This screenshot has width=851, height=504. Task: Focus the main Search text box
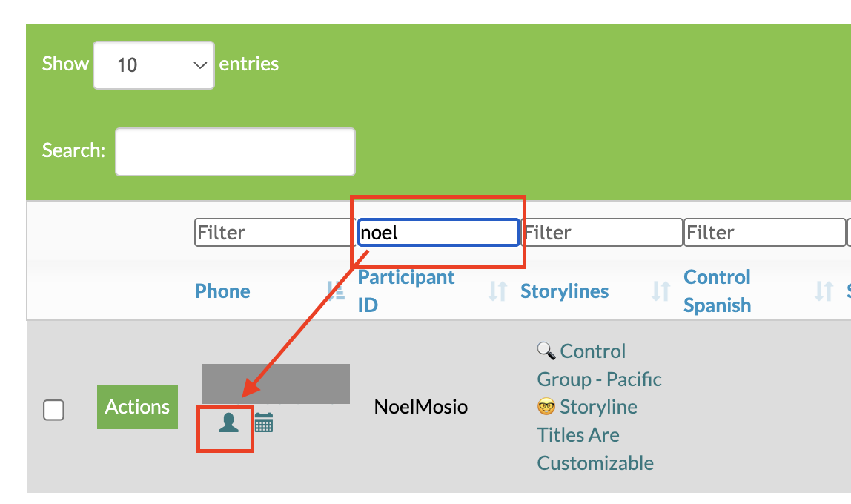235,152
